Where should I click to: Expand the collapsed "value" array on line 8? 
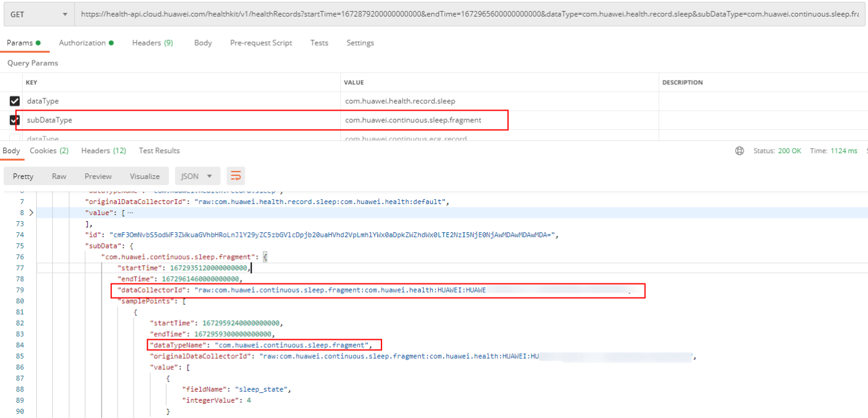click(32, 213)
